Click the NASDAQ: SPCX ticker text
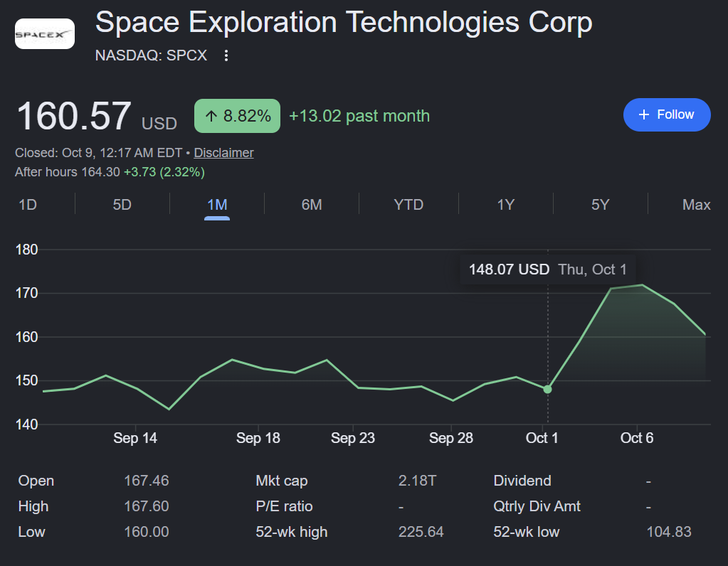The image size is (728, 566). (x=151, y=55)
